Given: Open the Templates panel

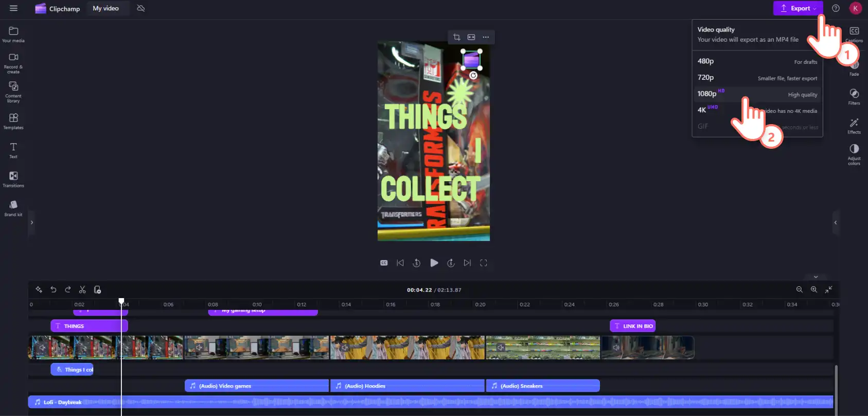Looking at the screenshot, I should tap(13, 121).
